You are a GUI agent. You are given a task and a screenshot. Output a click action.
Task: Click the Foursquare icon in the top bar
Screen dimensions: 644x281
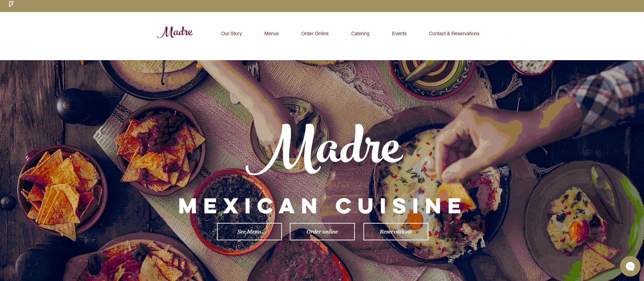(11, 4)
